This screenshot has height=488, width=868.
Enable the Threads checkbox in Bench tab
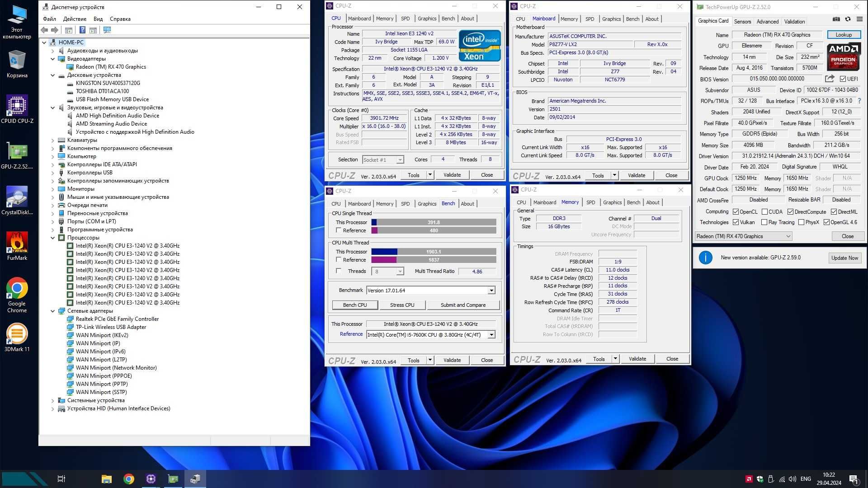[x=338, y=271]
